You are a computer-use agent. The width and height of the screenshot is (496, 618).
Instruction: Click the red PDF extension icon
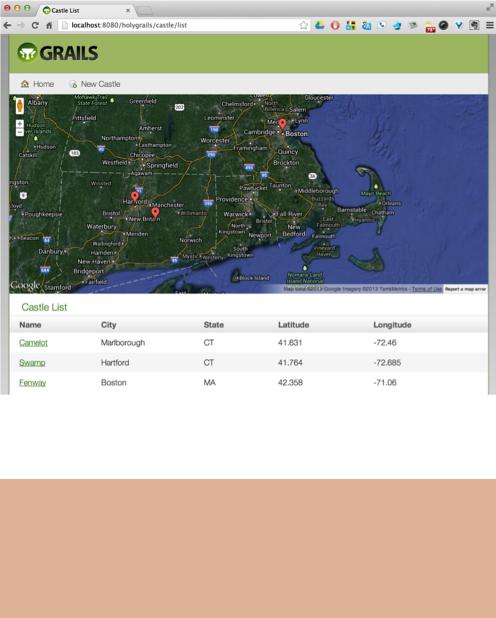430,27
